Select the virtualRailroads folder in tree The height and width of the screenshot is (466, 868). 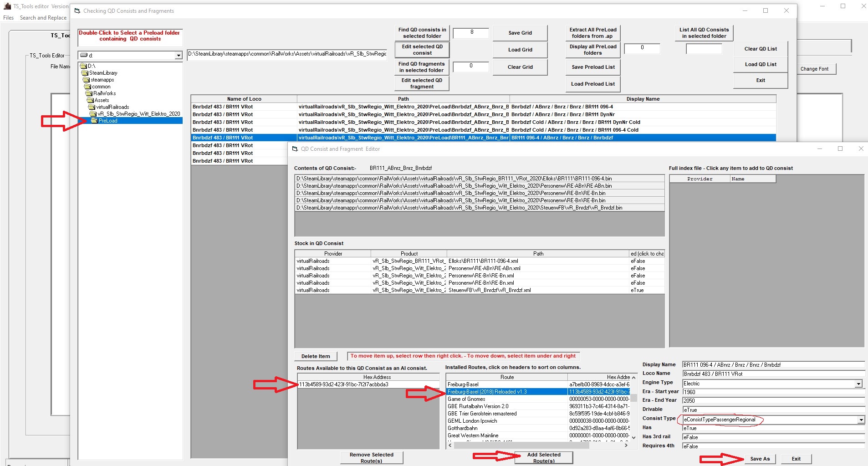[x=112, y=107]
